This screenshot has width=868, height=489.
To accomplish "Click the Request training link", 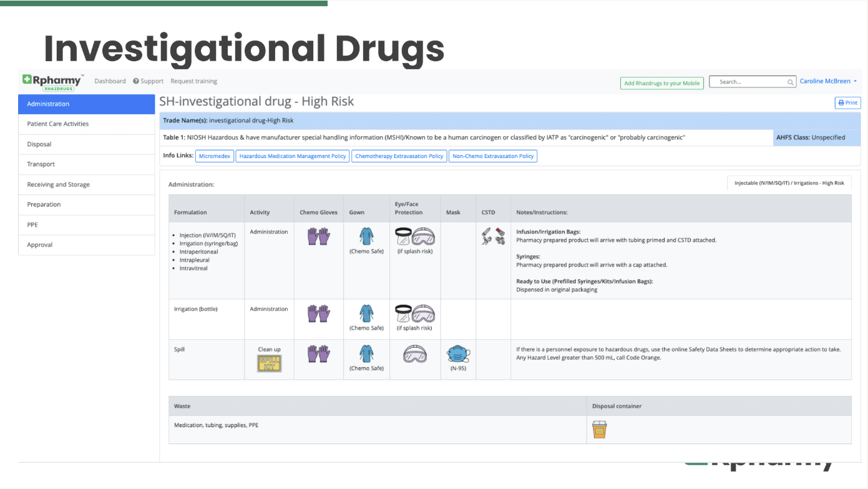I will tap(193, 81).
